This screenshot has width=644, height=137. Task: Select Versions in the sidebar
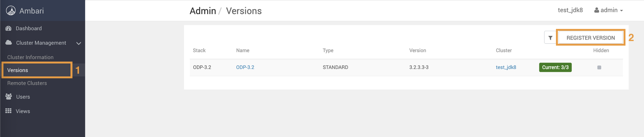[x=18, y=70]
